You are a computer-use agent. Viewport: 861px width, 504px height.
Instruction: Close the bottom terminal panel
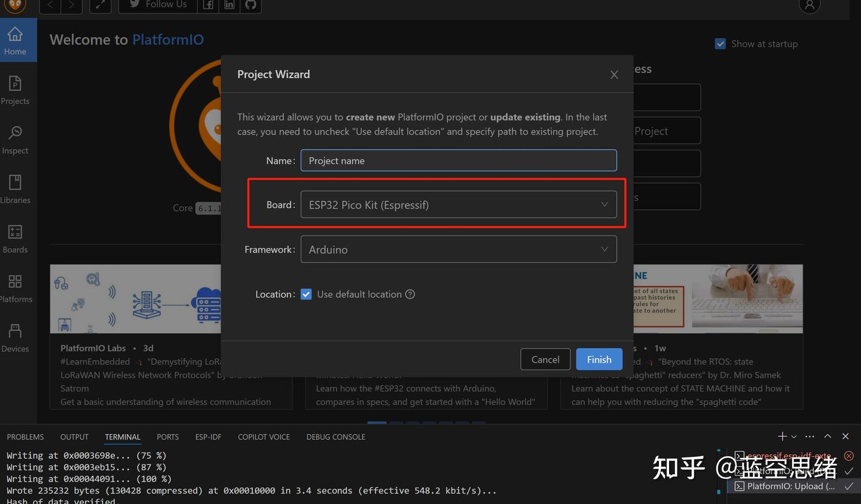click(x=845, y=436)
